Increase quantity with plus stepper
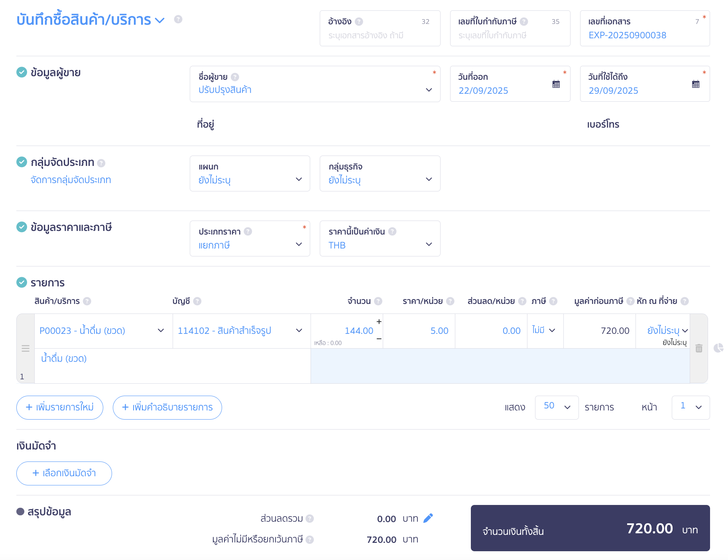Screen dimensions: 728x560 pyautogui.click(x=379, y=321)
